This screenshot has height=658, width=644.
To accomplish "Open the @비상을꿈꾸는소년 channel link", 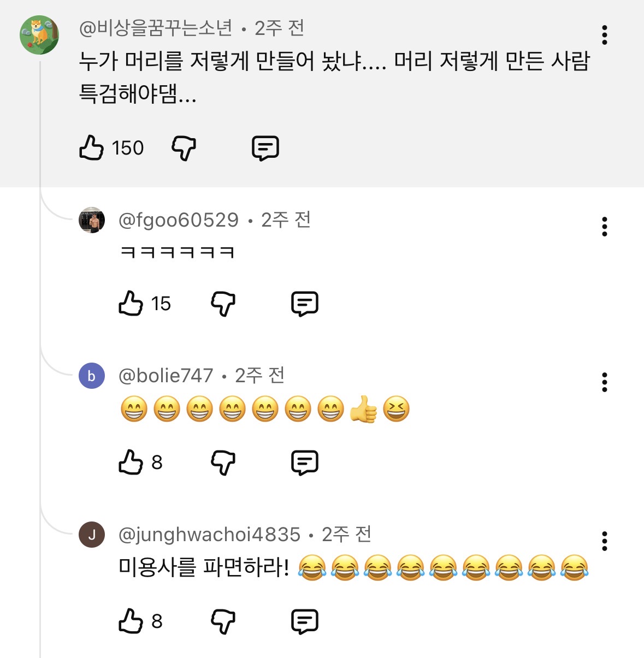I will tap(156, 28).
